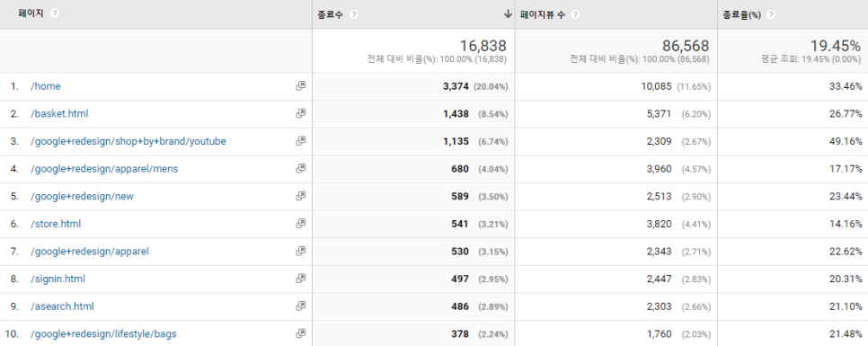Show help for 페이지뷰 수 column
Viewport: 868px width, 346px height.
tap(576, 15)
